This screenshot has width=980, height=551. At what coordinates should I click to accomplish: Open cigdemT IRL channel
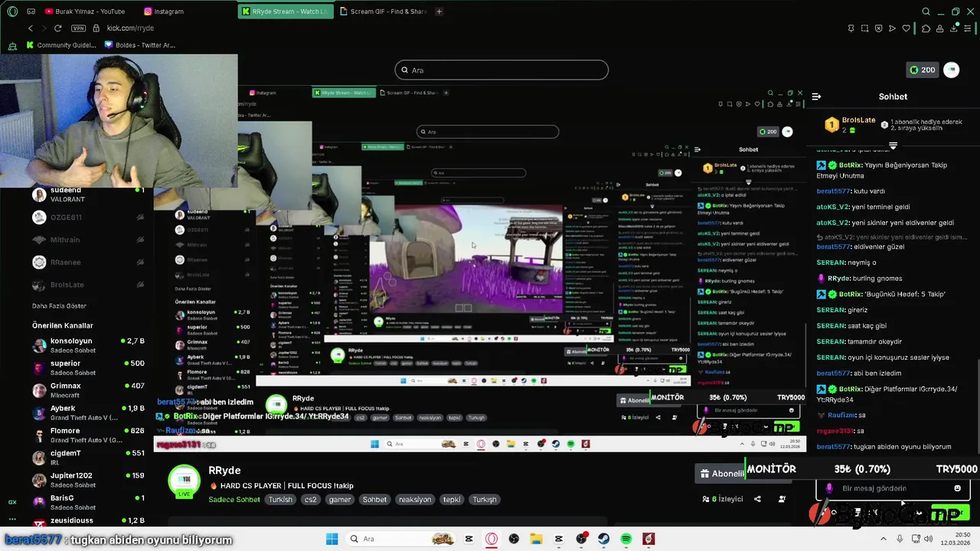click(88, 457)
